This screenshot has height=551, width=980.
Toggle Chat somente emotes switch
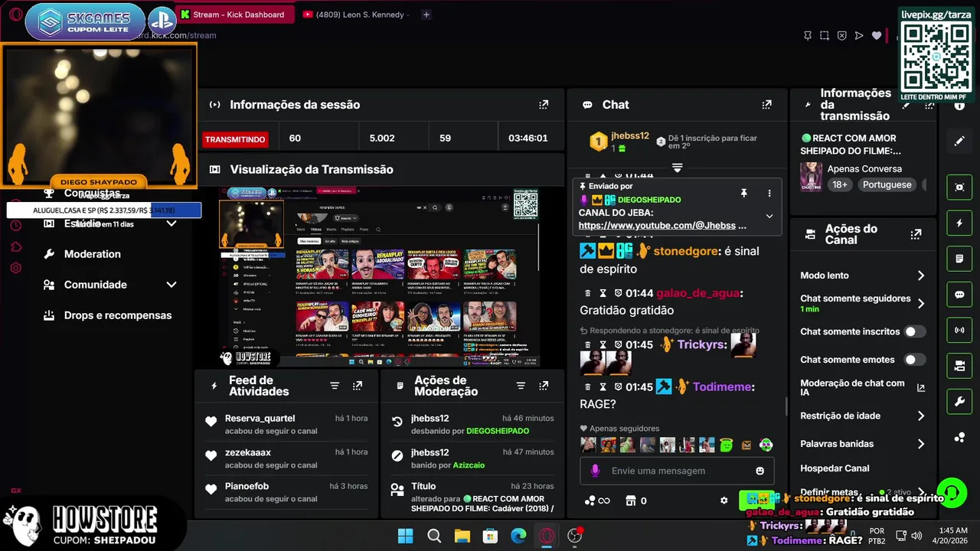[915, 360]
